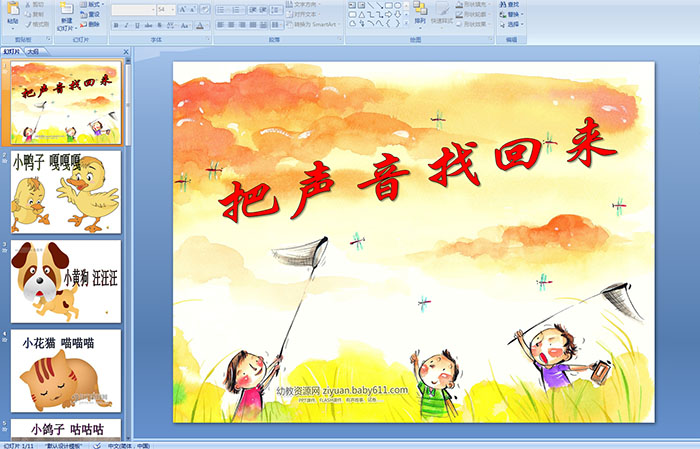This screenshot has width=700, height=449.
Task: Open the Shape Effects (形状效果) menu
Action: 474,24
